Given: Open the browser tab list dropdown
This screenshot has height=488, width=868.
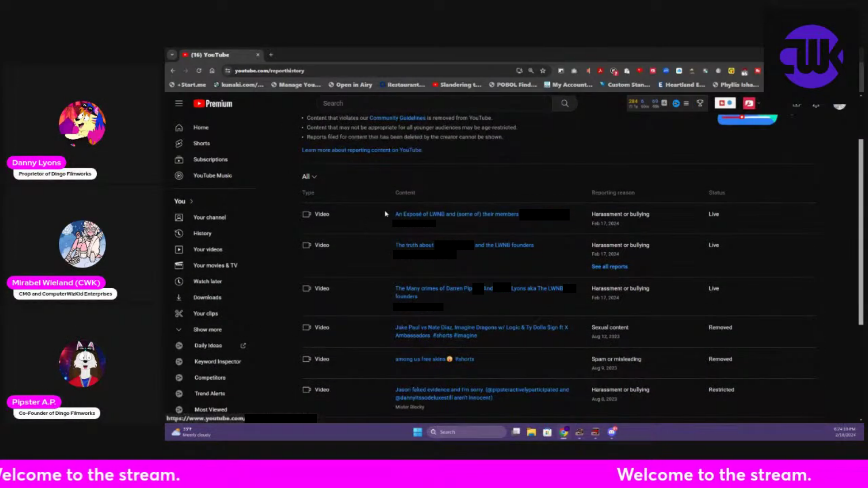Looking at the screenshot, I should [172, 55].
